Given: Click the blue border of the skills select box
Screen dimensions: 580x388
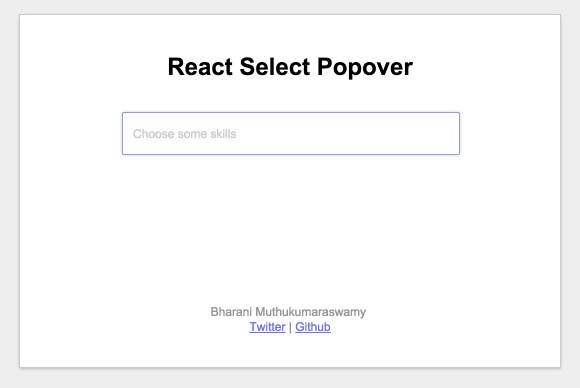Looking at the screenshot, I should (291, 113).
